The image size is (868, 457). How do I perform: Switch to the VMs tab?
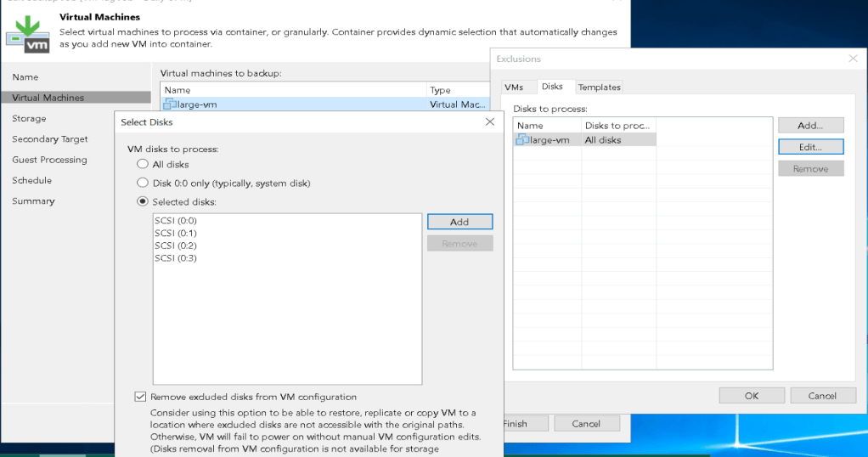(513, 87)
